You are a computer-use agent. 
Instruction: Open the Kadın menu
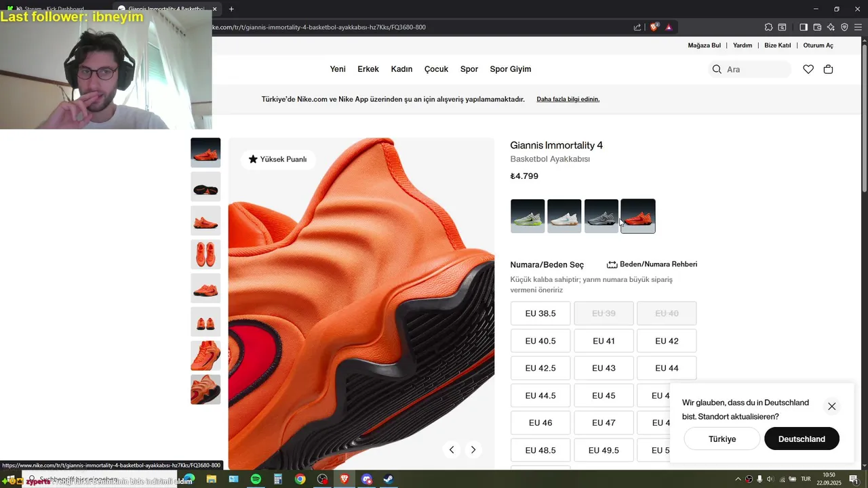(x=401, y=69)
